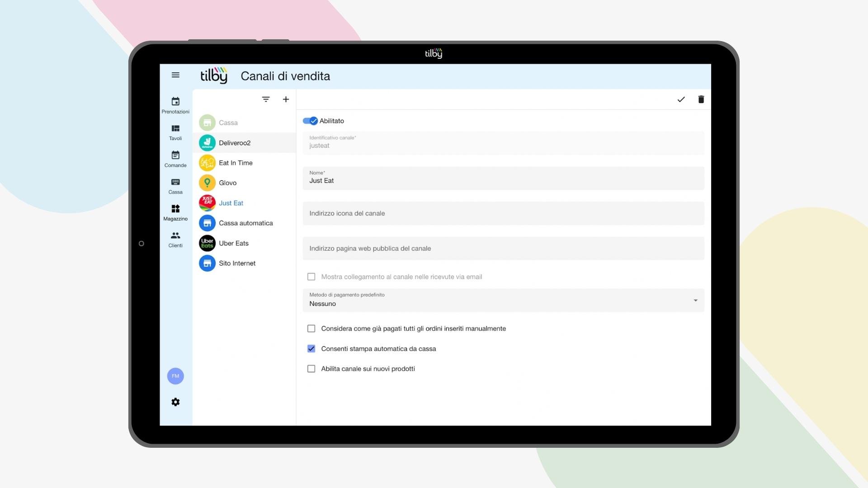
Task: Open Clienti section
Action: tap(175, 239)
